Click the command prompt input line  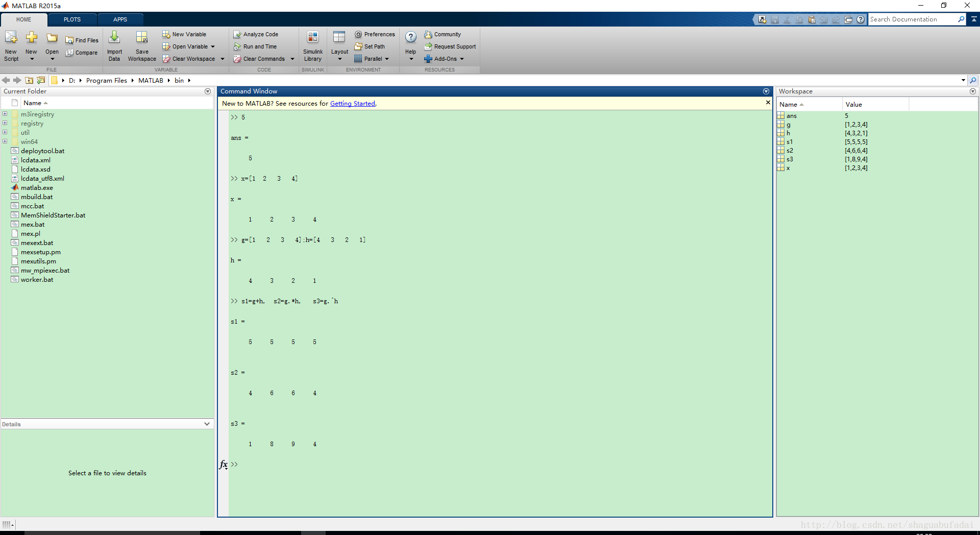coord(500,465)
